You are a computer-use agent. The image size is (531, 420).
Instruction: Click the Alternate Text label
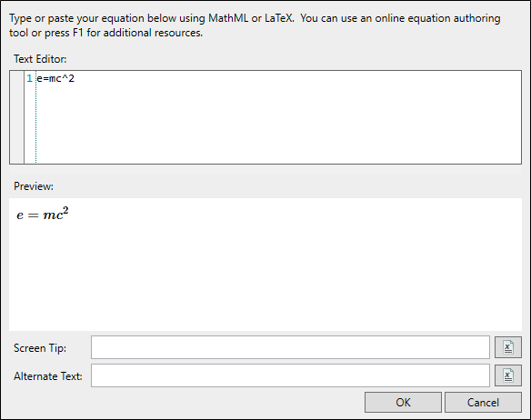pyautogui.click(x=48, y=376)
